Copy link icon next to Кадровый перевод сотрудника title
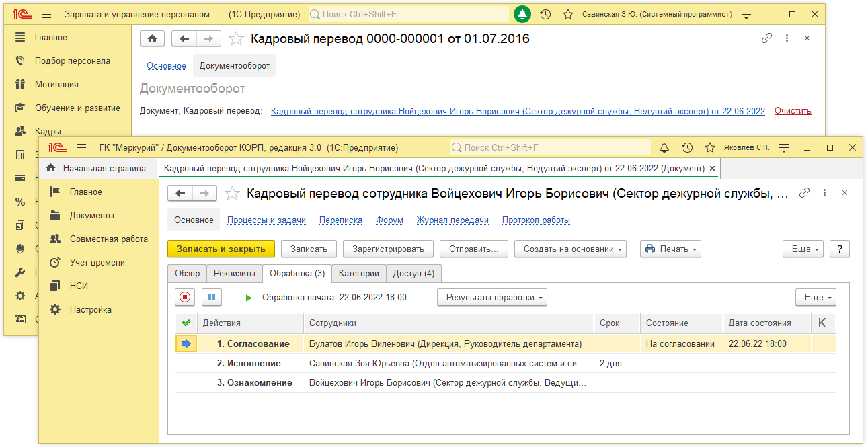 tap(804, 194)
